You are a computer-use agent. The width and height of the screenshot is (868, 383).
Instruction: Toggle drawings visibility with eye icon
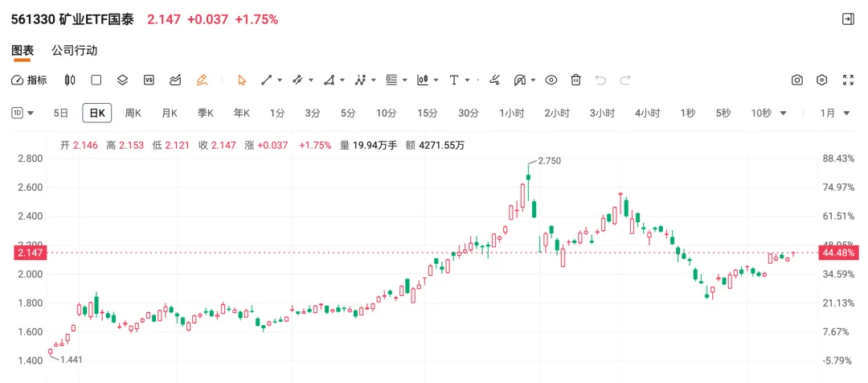point(551,80)
